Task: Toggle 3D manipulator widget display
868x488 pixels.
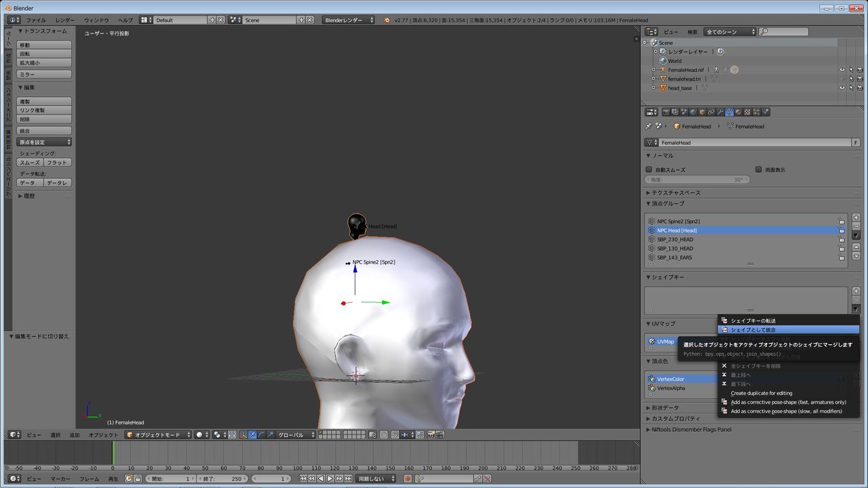Action: click(x=243, y=434)
